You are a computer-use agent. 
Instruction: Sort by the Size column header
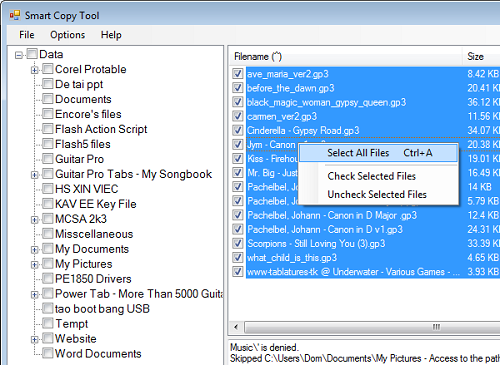click(x=481, y=57)
